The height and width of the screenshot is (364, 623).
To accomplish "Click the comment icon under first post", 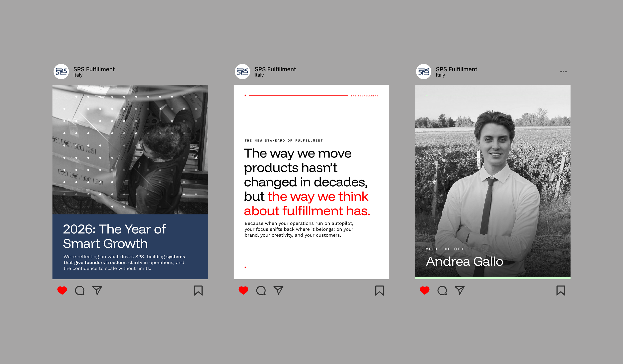I will (x=80, y=291).
